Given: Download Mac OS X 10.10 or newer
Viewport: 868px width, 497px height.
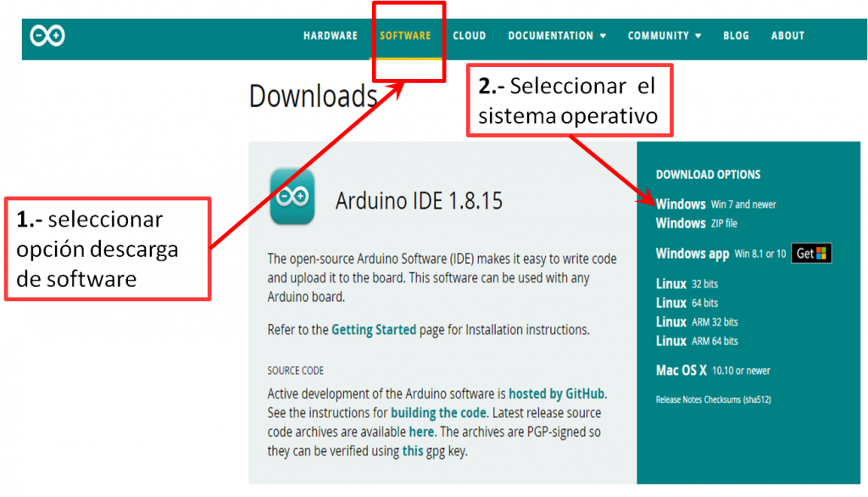Looking at the screenshot, I should click(713, 371).
